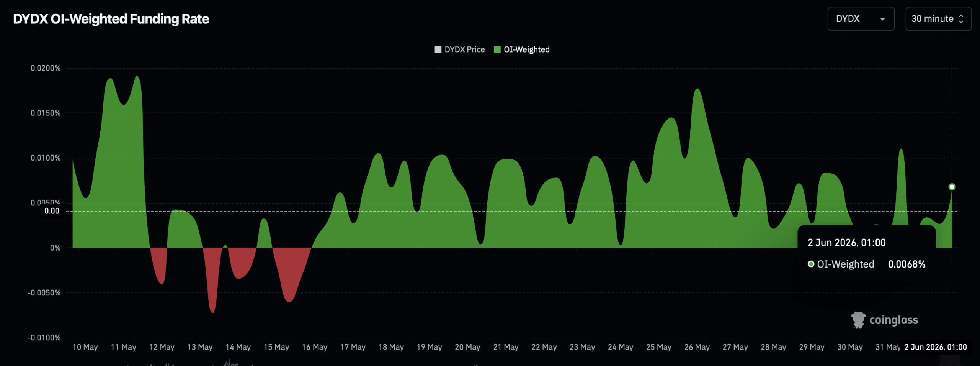Click the 28 May x-axis label
The height and width of the screenshot is (366, 980).
(x=774, y=347)
